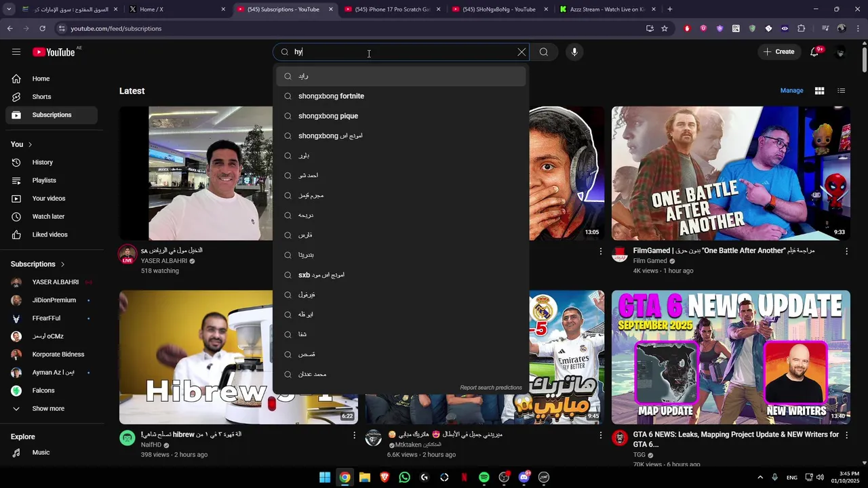Open One Battle After Another video thumbnail

tap(731, 174)
